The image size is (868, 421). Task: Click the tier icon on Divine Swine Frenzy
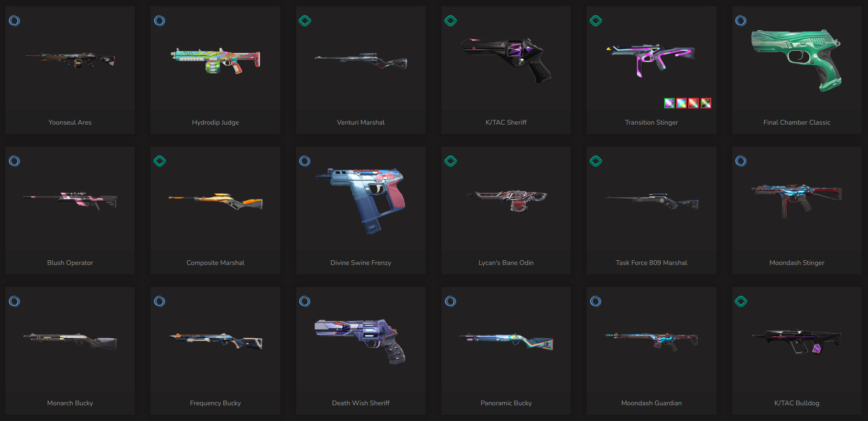point(305,161)
